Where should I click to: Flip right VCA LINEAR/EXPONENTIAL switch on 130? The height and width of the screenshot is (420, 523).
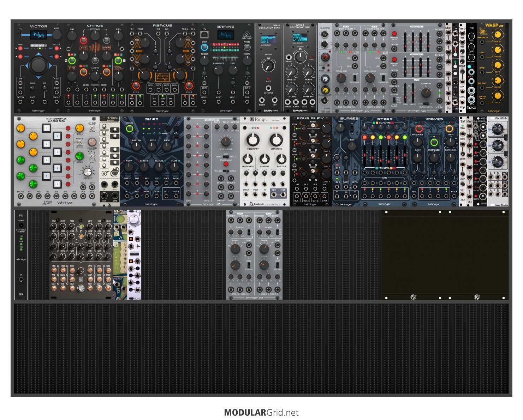[384, 79]
